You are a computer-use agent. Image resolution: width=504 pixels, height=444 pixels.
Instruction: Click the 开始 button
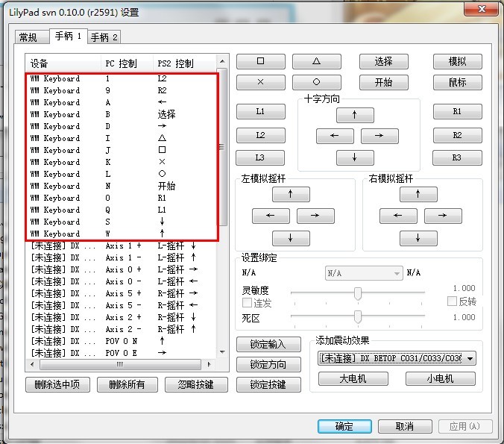click(384, 82)
